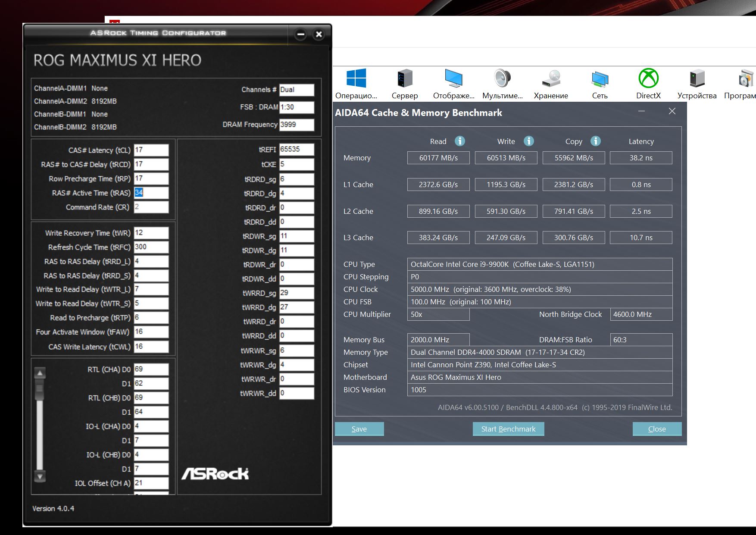
Task: Click the tWRRD_sg value field
Action: [297, 293]
